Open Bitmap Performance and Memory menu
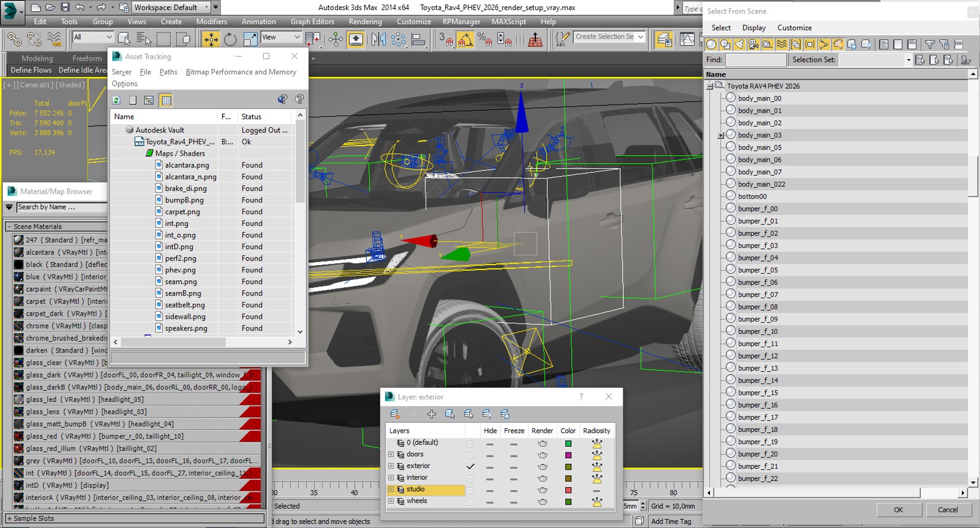The image size is (980, 528). [x=241, y=72]
